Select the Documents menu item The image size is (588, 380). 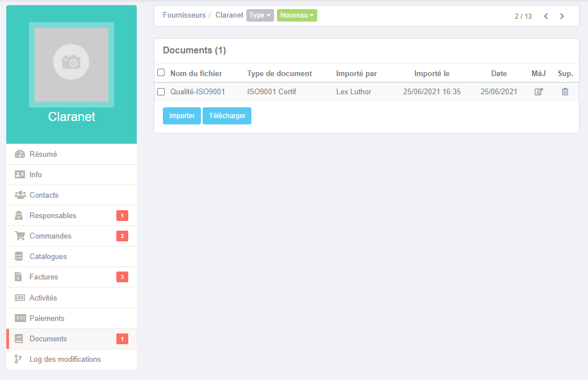(72, 339)
